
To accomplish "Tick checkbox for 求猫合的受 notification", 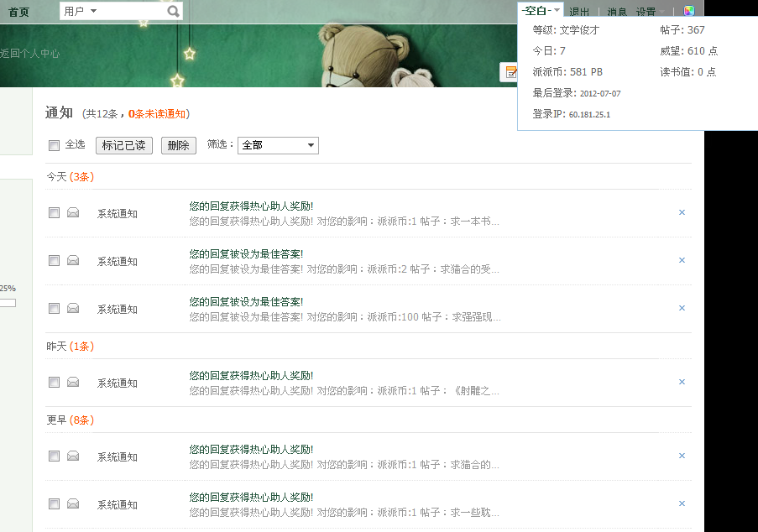I will pyautogui.click(x=54, y=260).
